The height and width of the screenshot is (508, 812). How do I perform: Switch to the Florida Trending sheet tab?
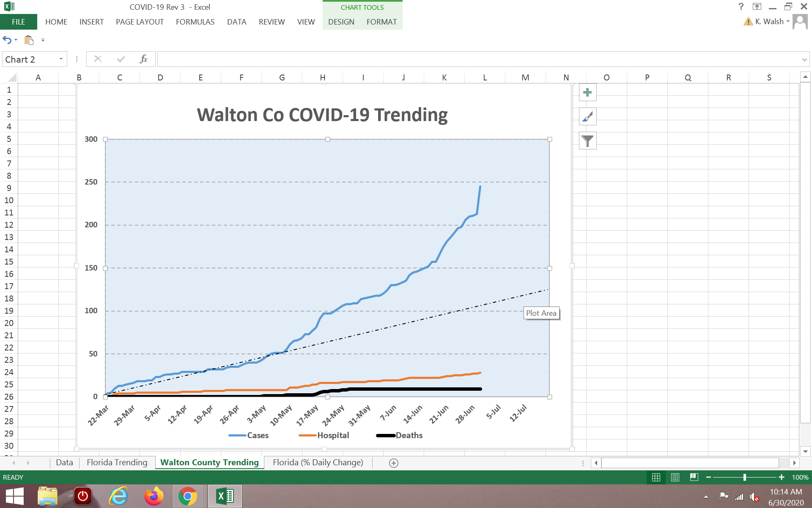click(117, 463)
